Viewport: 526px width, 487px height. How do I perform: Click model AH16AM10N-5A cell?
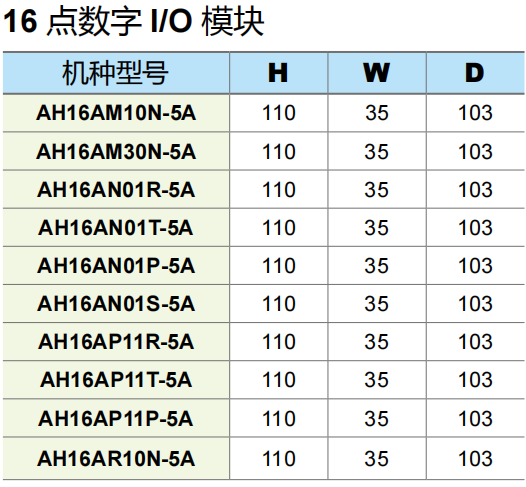point(116,113)
